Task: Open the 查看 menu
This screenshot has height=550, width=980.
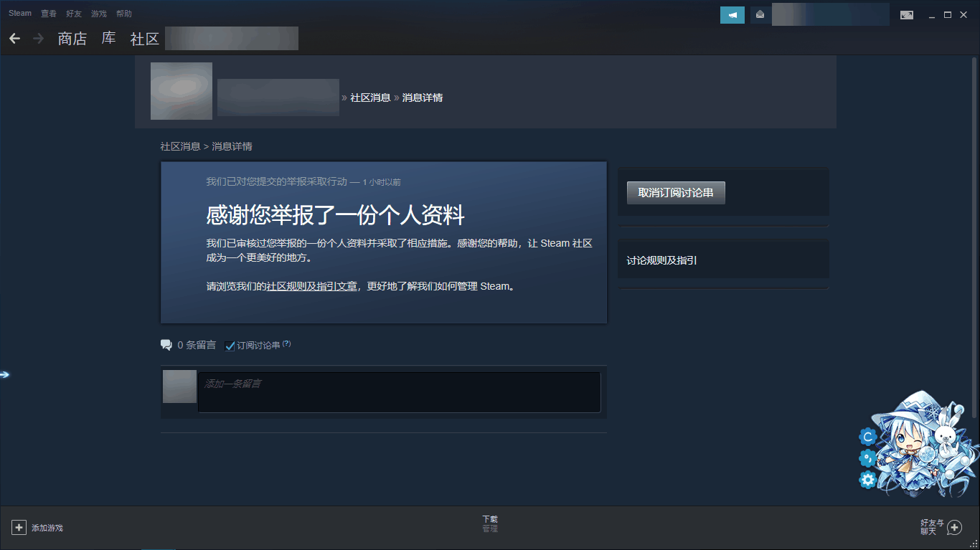Action: pos(49,14)
